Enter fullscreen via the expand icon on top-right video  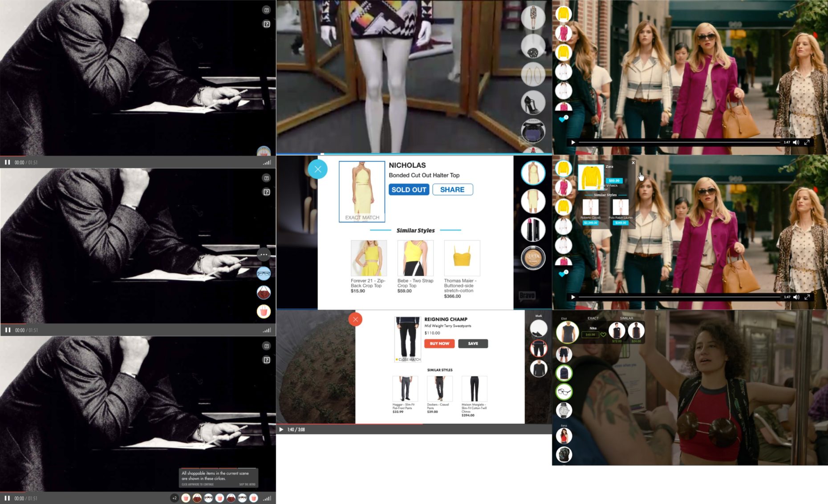[x=808, y=142]
